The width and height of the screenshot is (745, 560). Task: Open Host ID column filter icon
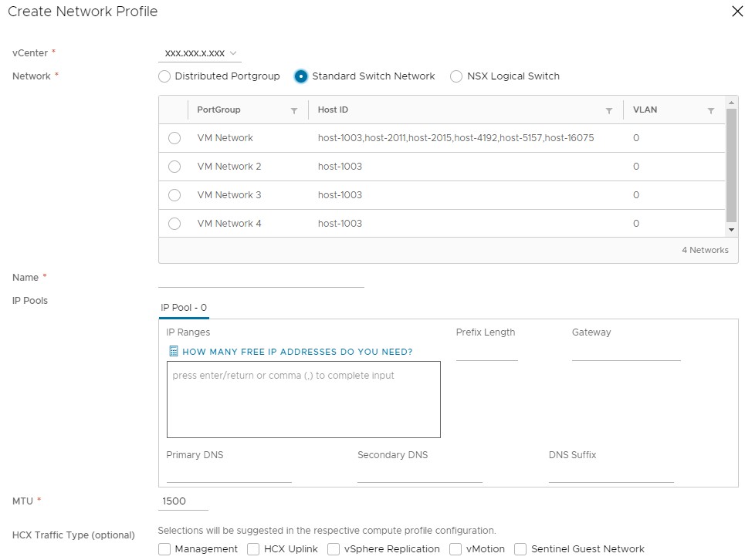[x=608, y=110]
